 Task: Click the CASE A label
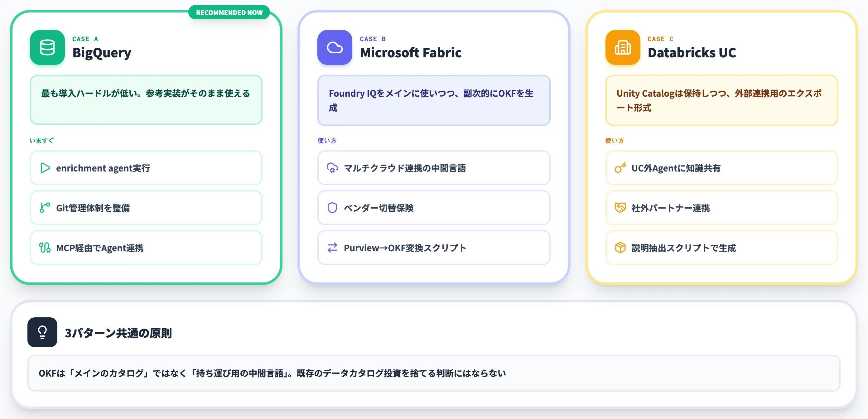pyautogui.click(x=85, y=39)
